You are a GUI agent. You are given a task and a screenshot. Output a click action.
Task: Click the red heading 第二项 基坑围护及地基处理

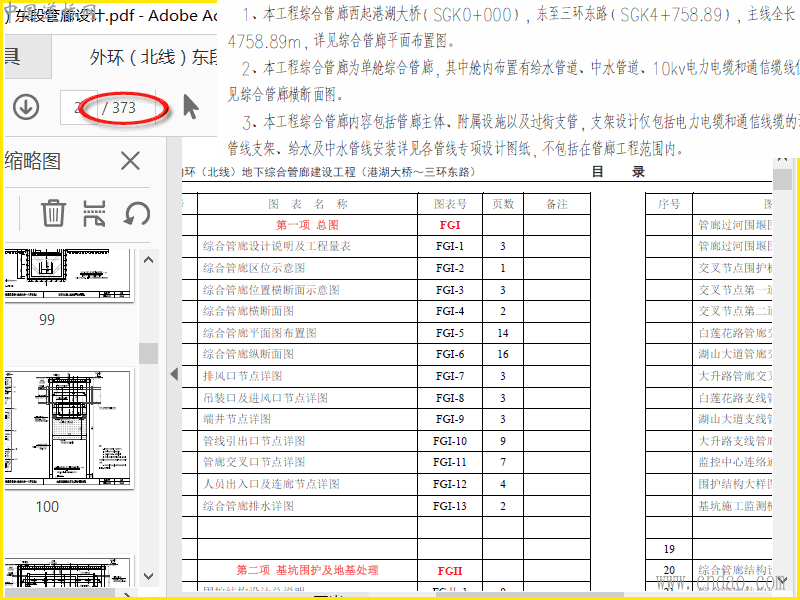point(307,570)
